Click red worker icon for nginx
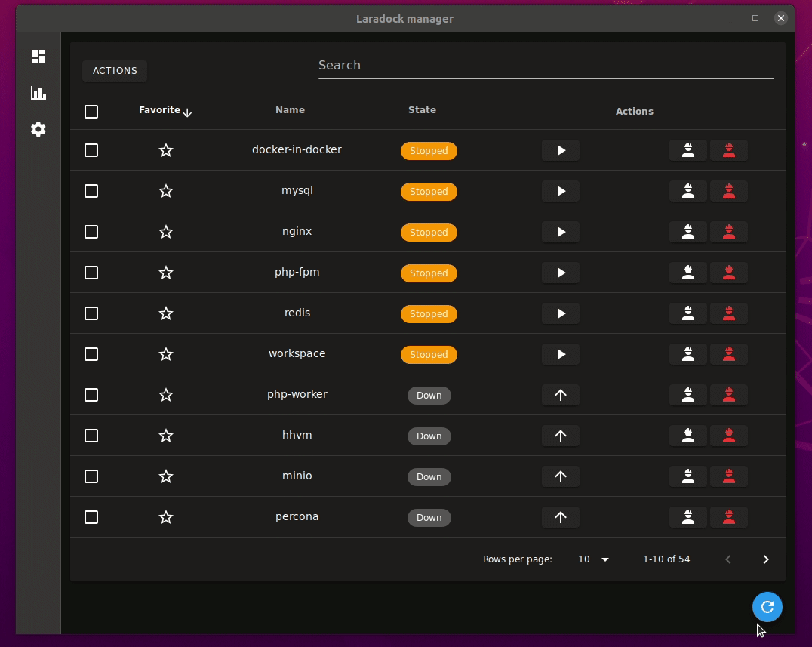 (x=729, y=232)
